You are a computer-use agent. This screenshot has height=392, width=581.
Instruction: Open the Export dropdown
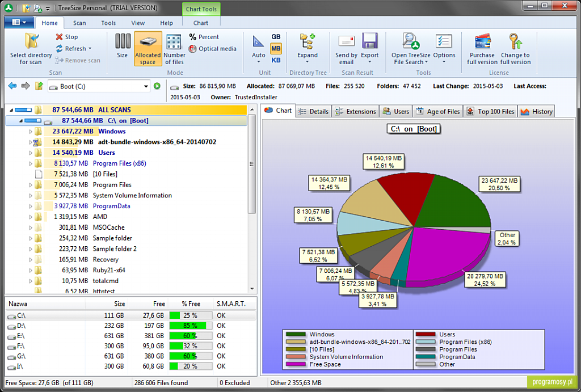369,48
